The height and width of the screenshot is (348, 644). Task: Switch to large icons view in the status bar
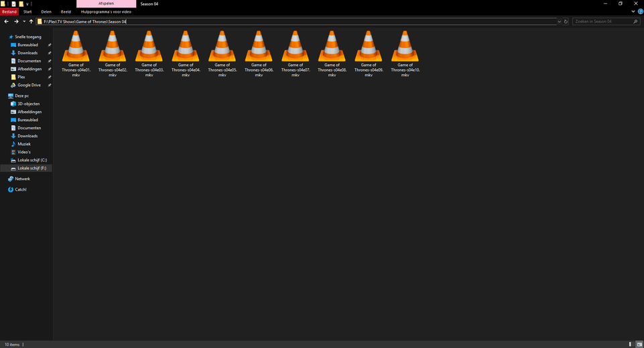(639, 344)
